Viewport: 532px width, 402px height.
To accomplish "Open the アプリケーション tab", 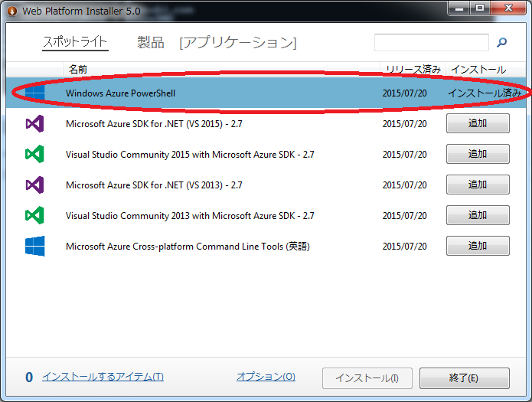I will (238, 42).
